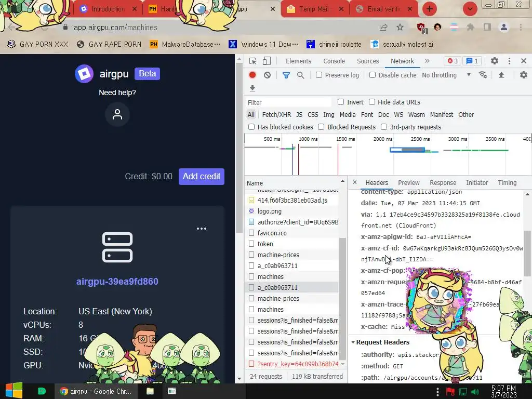The height and width of the screenshot is (399, 532).
Task: Import HAR file with upload arrow
Action: point(501,75)
